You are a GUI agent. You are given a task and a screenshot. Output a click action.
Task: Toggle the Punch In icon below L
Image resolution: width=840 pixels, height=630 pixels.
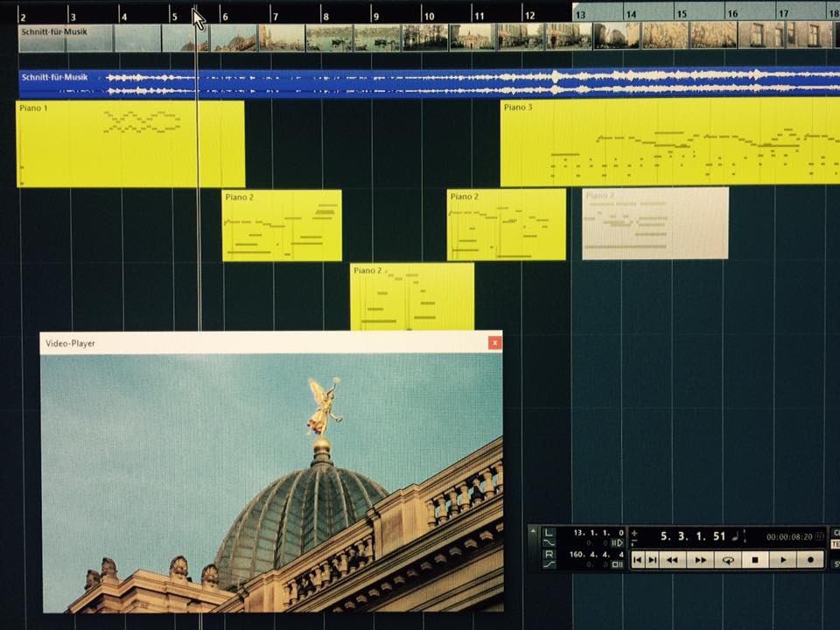(x=549, y=542)
